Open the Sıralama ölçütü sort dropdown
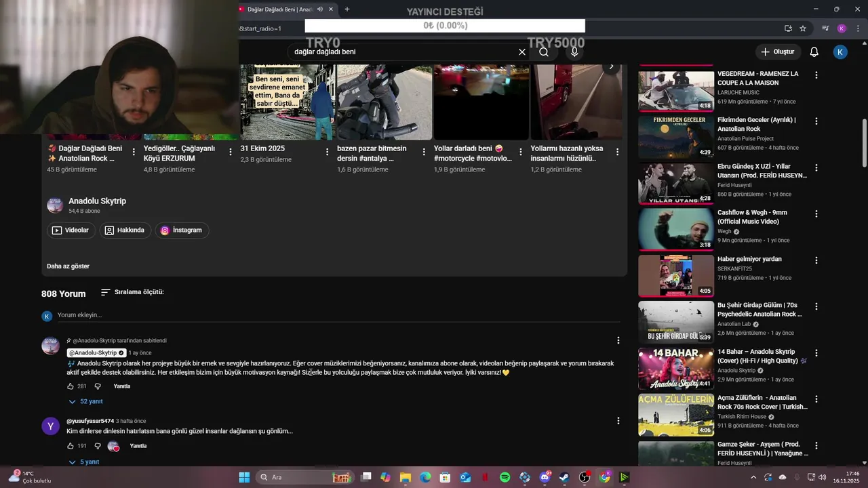The image size is (868, 488). (x=132, y=292)
